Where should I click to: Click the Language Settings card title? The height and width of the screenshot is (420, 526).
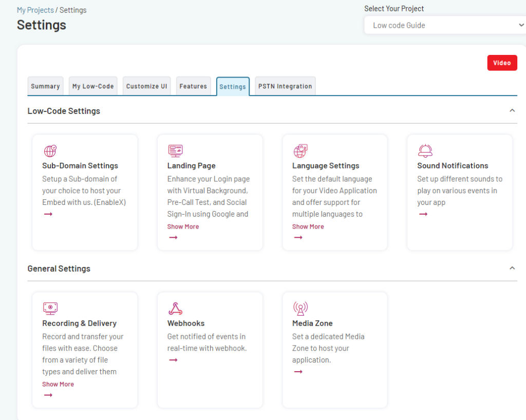[326, 165]
